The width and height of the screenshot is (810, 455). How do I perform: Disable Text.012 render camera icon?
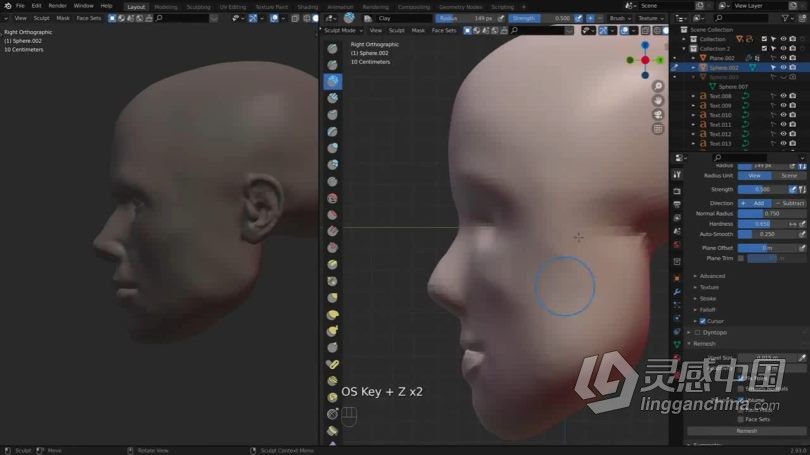pos(792,134)
